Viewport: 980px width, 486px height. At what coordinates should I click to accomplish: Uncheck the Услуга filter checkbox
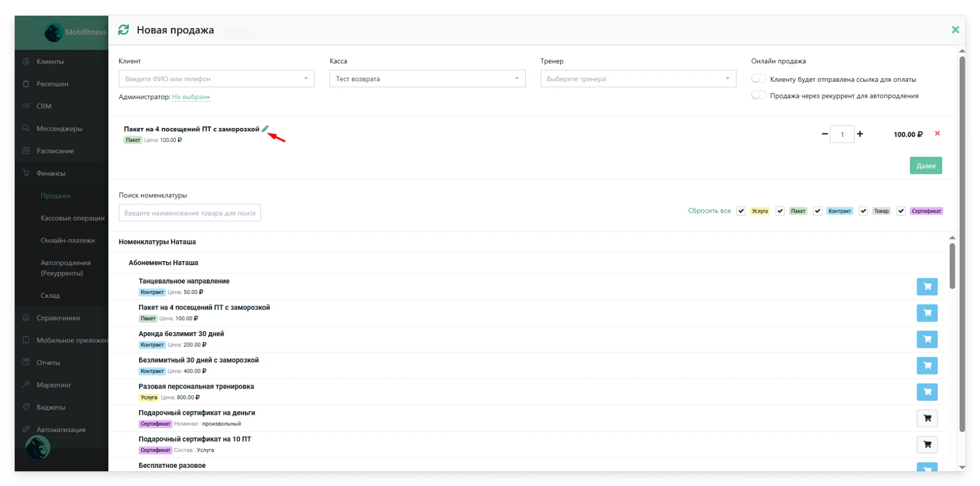(x=741, y=211)
